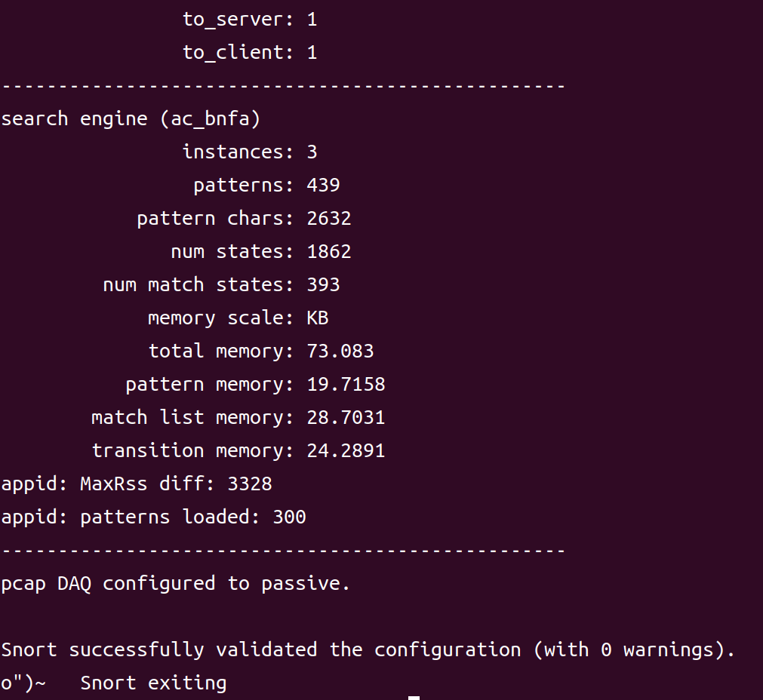Click the 'instances: 3' line
The width and height of the screenshot is (763, 700).
point(250,152)
